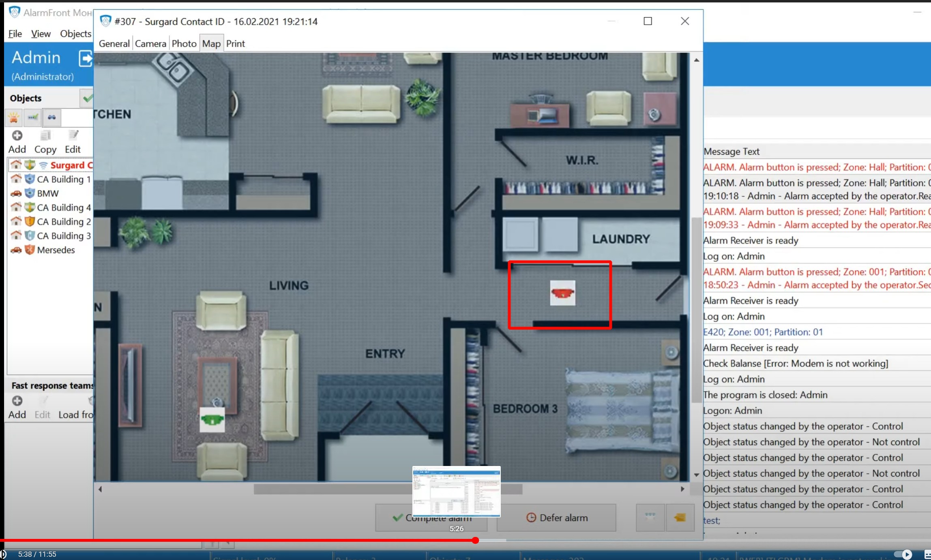Click the Edit object icon
Viewport: 931px width, 560px height.
click(x=73, y=136)
